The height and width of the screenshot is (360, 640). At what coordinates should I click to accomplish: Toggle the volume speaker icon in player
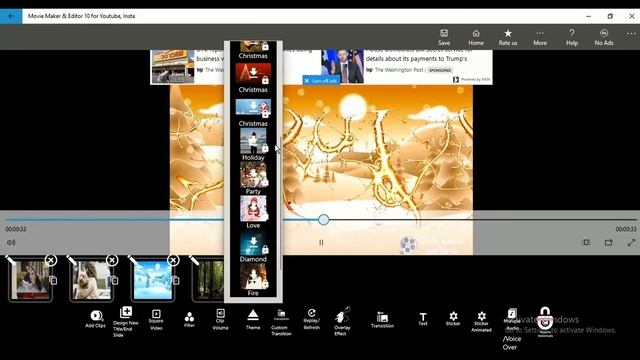coord(11,242)
